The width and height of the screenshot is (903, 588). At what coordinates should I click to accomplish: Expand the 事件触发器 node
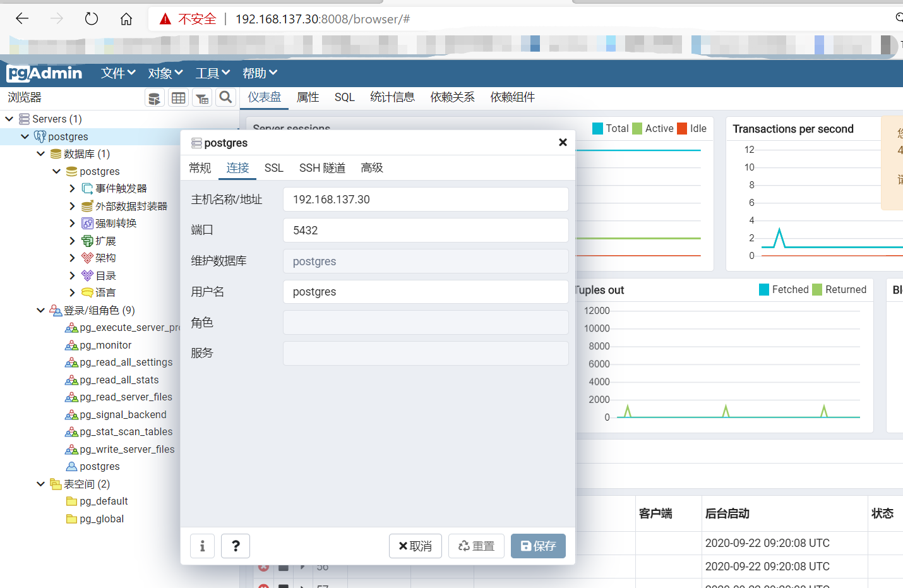pos(72,188)
